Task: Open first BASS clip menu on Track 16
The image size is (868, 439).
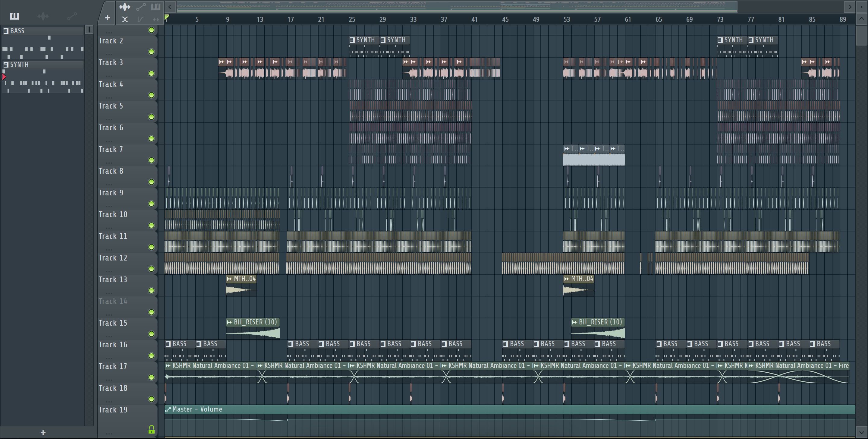Action: 168,344
